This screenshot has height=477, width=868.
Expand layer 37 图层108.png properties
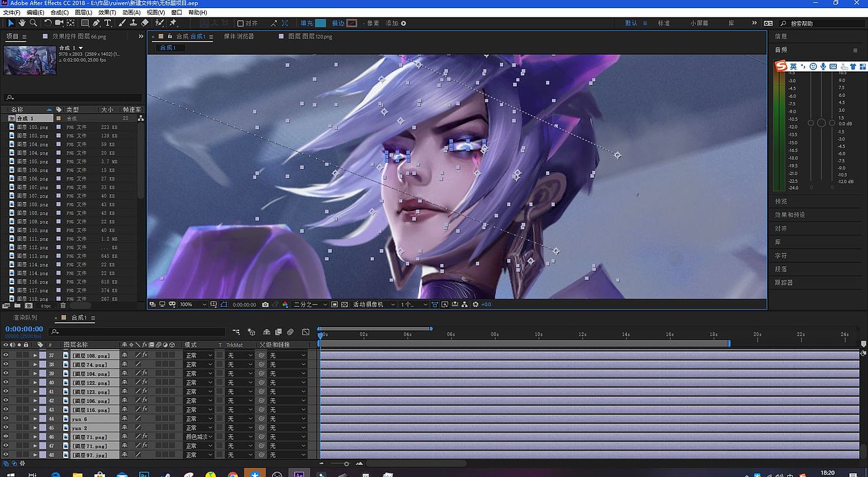[35, 356]
